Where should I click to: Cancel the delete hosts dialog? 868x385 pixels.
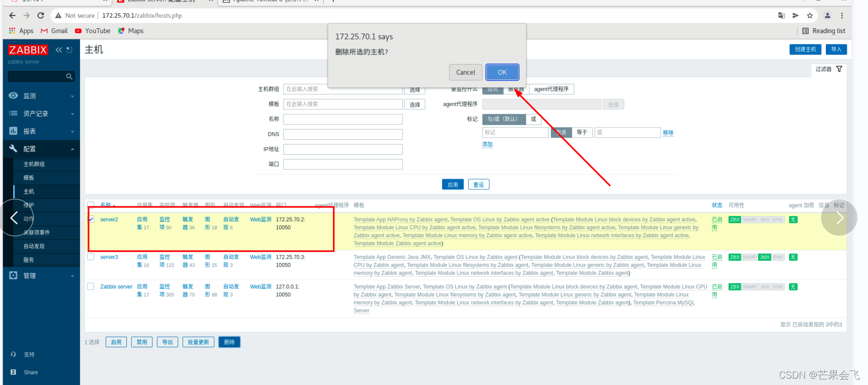coord(465,72)
